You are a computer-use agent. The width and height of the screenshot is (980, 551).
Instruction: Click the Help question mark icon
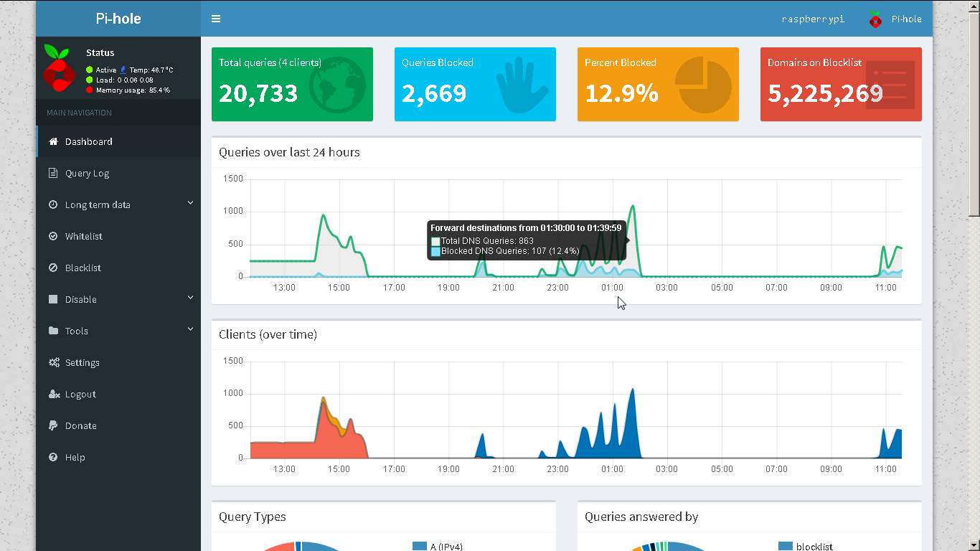tap(53, 457)
